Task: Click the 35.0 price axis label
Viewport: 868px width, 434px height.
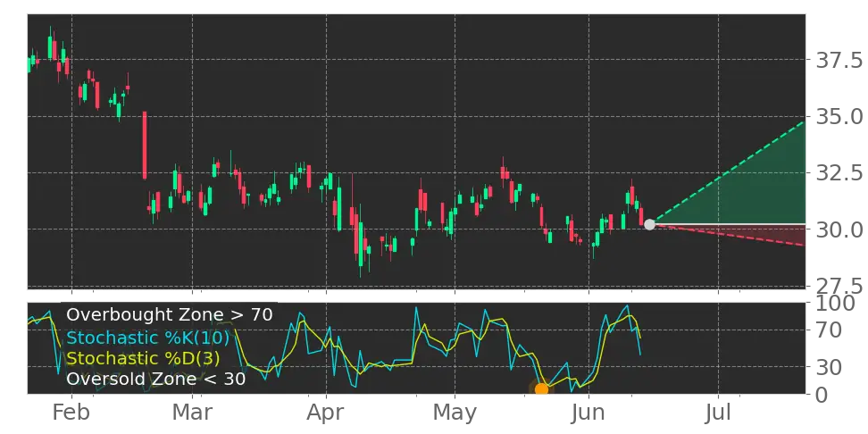Action: 839,116
